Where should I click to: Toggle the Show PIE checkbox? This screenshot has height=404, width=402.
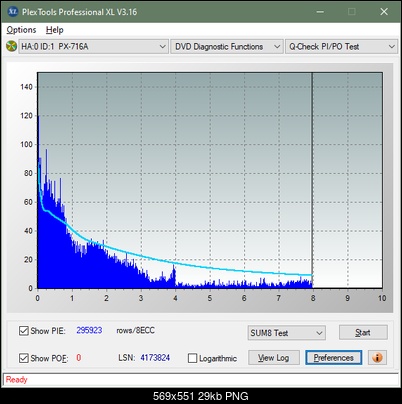[x=23, y=331]
